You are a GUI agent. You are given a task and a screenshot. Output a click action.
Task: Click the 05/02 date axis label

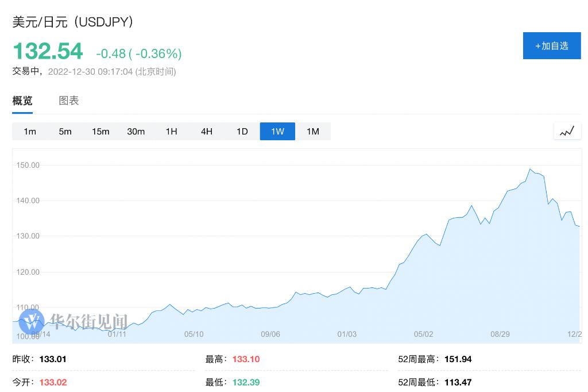pyautogui.click(x=423, y=334)
